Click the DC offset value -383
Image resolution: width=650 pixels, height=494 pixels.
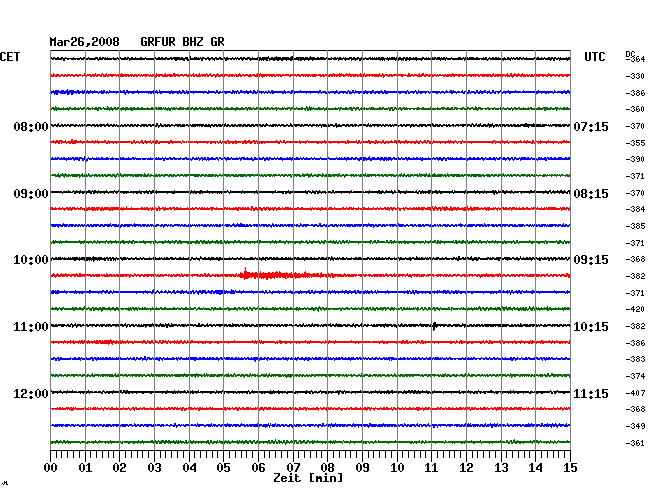point(635,359)
